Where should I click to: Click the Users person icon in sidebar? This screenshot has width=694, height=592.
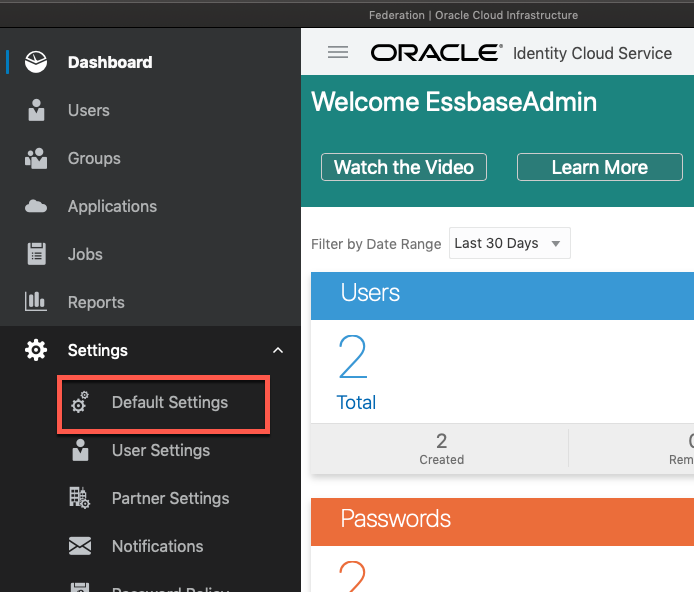click(36, 110)
